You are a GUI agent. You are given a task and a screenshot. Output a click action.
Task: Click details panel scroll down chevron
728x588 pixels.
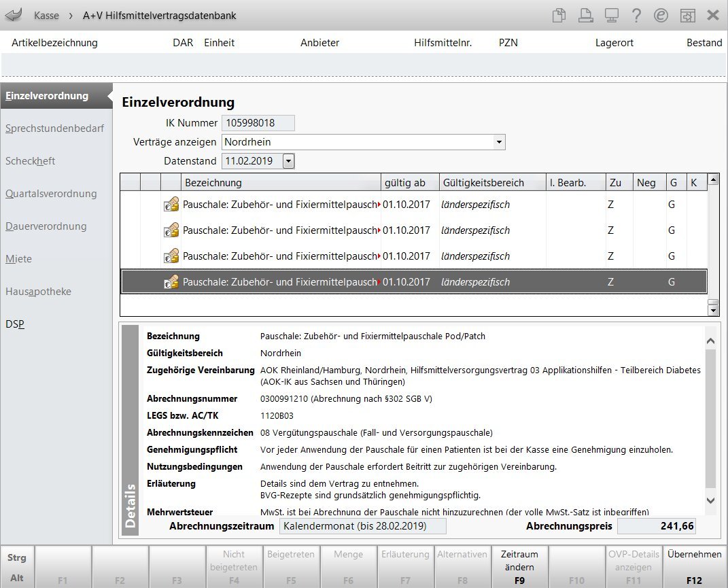point(710,500)
